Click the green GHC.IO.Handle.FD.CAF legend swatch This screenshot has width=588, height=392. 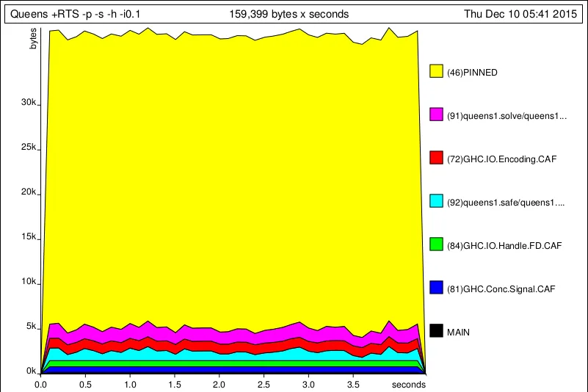(436, 244)
